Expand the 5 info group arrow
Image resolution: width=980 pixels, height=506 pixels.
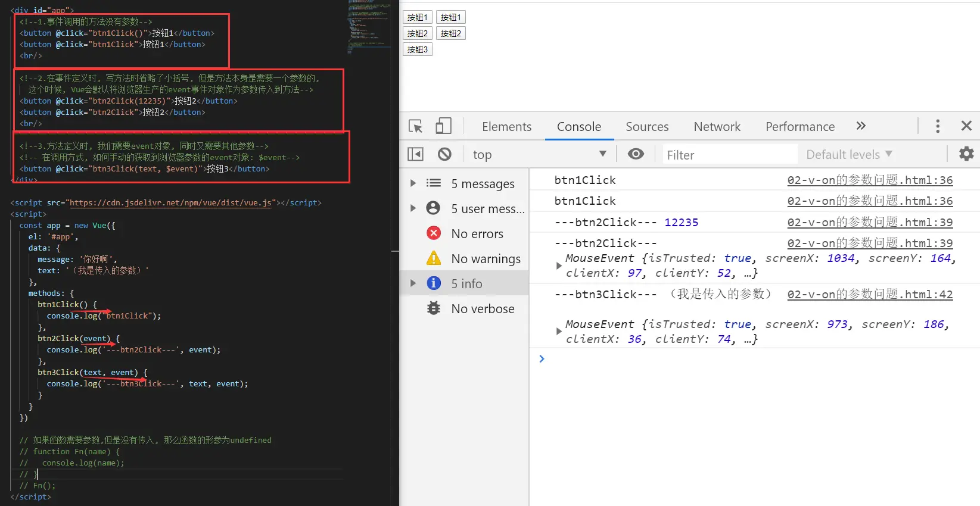pos(413,283)
